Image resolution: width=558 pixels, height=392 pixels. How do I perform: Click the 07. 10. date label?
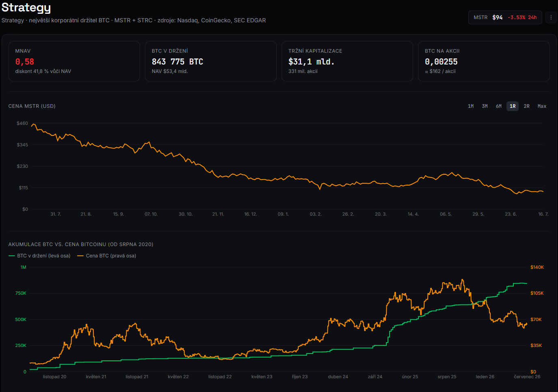pos(151,214)
